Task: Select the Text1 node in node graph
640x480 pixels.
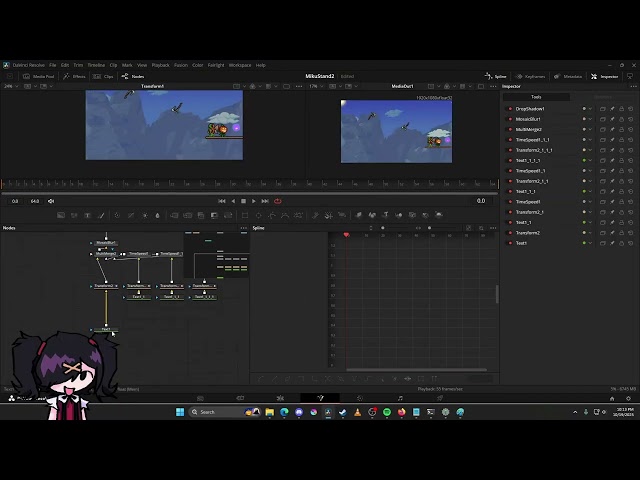Action: tap(106, 329)
